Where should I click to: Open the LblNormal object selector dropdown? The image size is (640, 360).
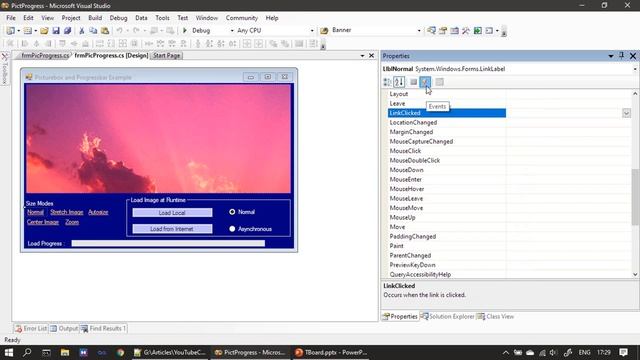[635, 69]
